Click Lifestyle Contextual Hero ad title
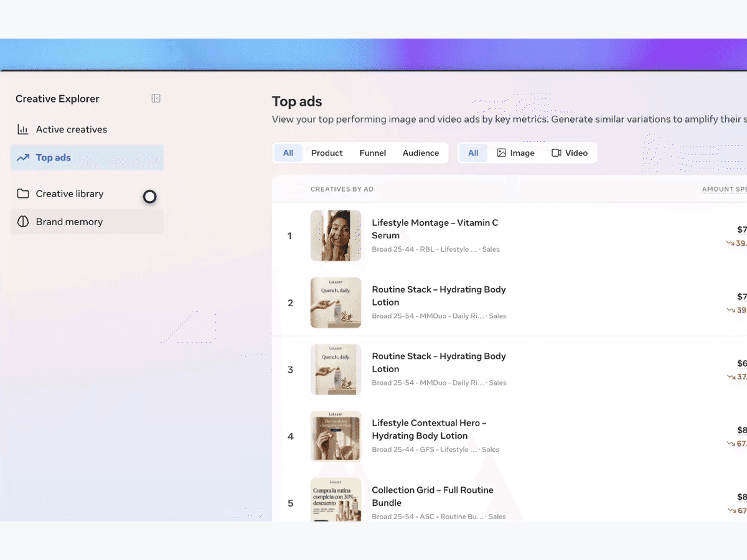The width and height of the screenshot is (747, 560). pos(429,429)
